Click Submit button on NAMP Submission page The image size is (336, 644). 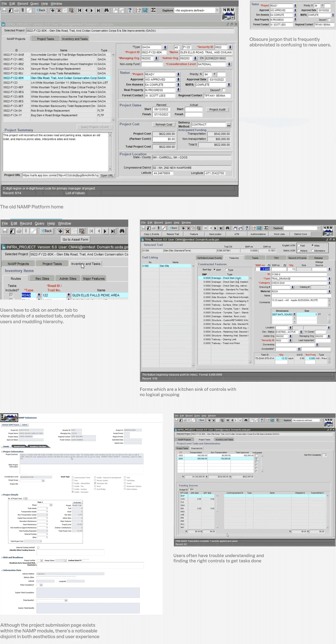pos(25,425)
